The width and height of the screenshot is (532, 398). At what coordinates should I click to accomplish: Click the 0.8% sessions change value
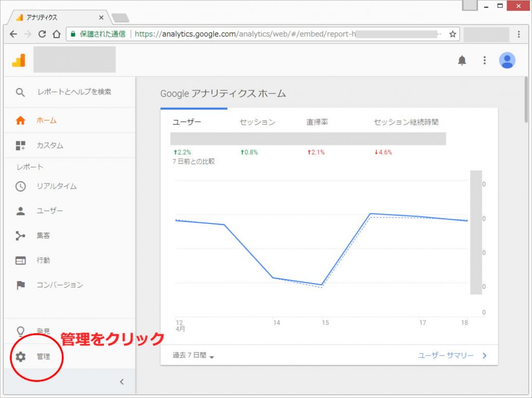(249, 152)
